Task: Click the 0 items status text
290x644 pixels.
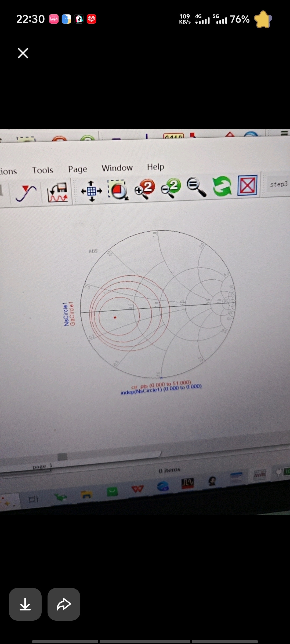Action: 169,470
